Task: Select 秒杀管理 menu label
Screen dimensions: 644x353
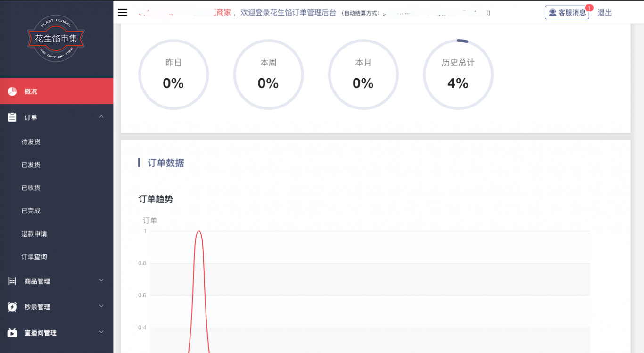Action: pos(37,307)
